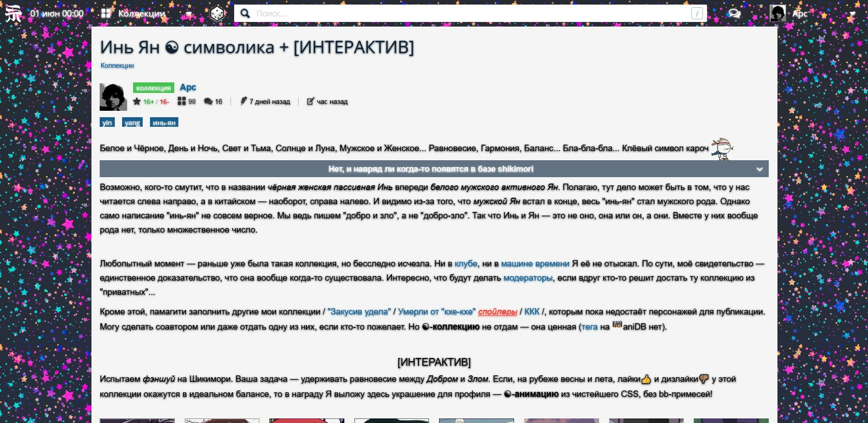Open "Закусив удела" collection link
Screen dimensions: 868x423
tap(359, 312)
